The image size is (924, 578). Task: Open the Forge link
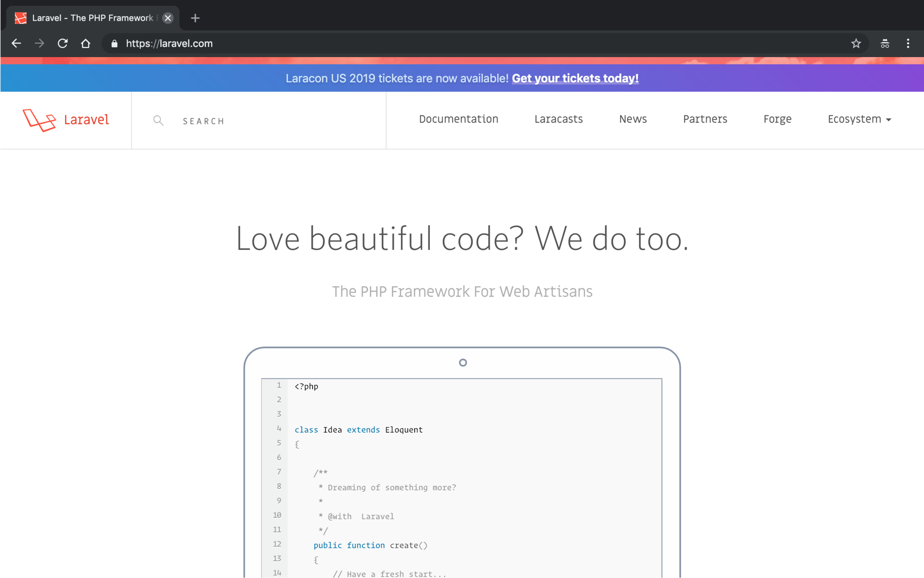[x=777, y=119]
